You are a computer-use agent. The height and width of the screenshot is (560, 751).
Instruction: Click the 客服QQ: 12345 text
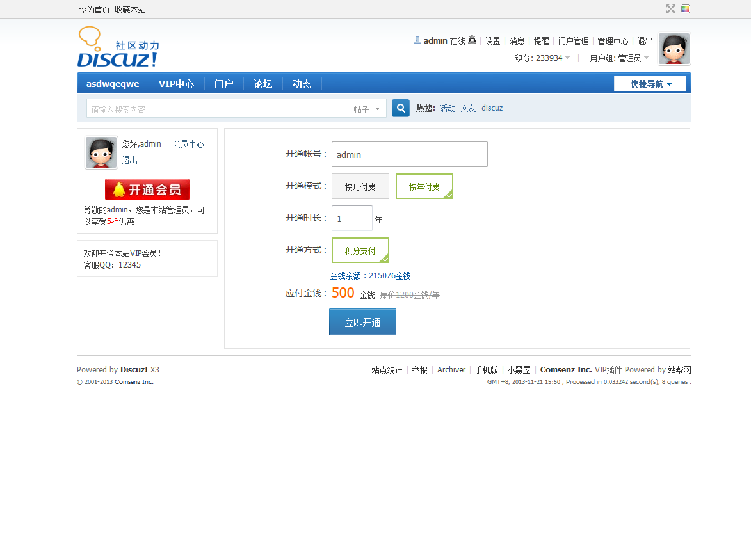point(112,265)
